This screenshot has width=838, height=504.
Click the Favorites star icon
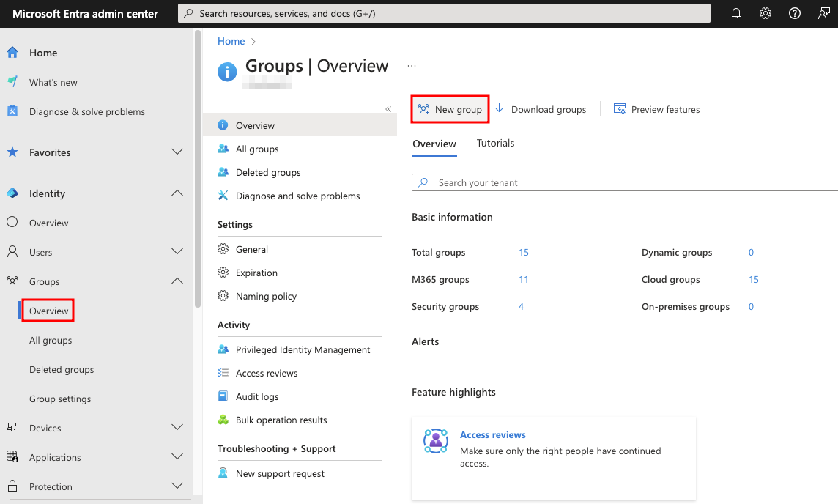(12, 152)
